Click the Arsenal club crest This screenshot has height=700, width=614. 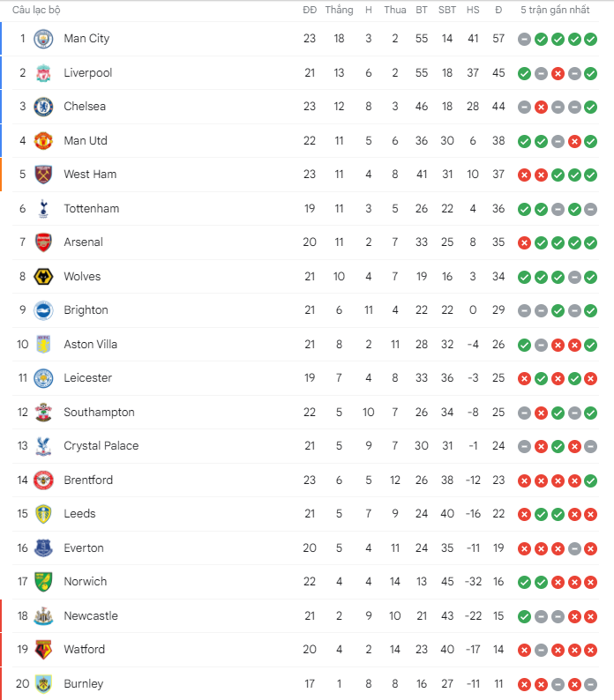click(x=43, y=242)
